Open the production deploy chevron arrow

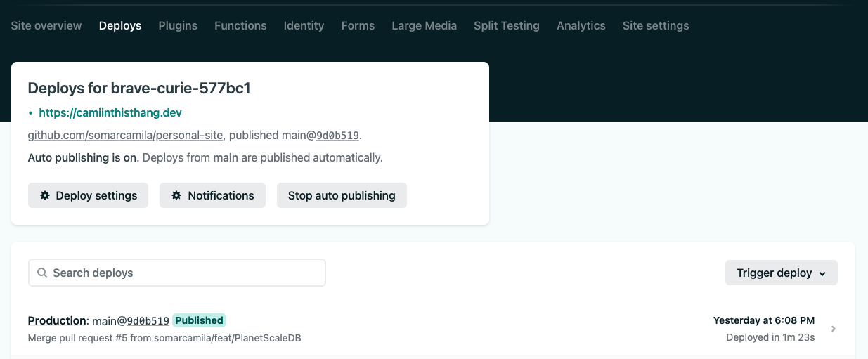tap(834, 329)
